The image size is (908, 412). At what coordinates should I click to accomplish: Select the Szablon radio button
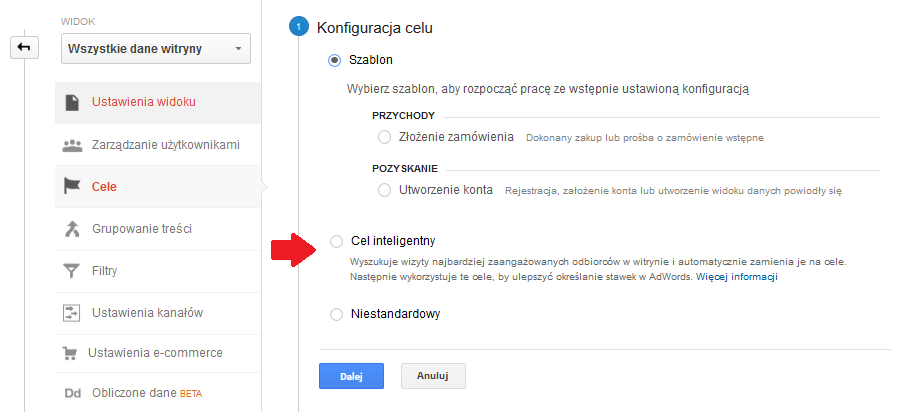coord(335,61)
